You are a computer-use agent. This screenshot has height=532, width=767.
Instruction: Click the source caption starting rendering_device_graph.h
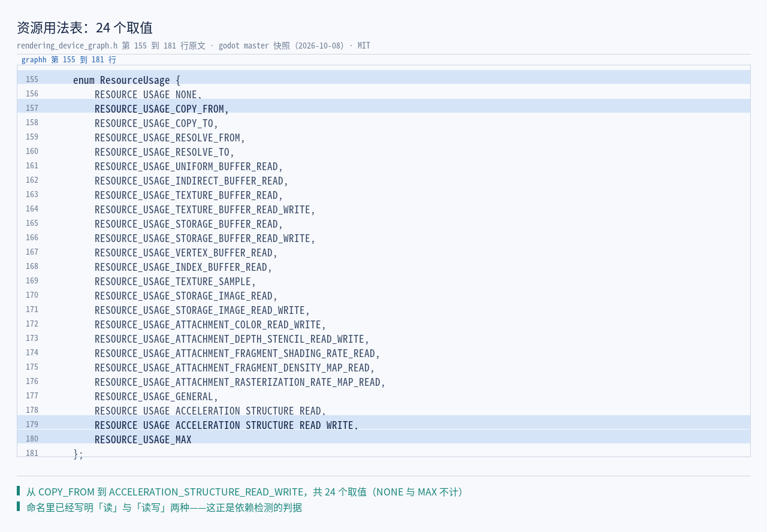click(194, 46)
